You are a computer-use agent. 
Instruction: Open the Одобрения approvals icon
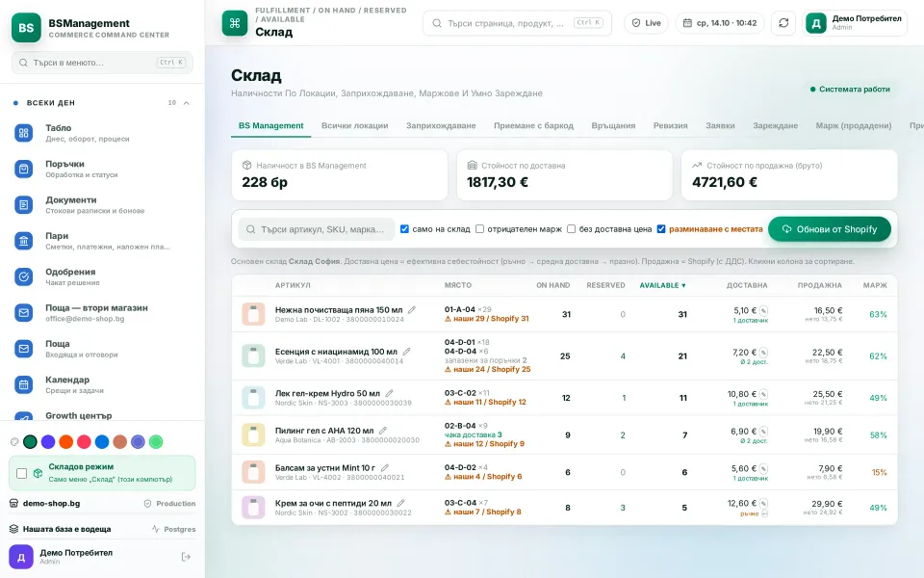tap(23, 276)
